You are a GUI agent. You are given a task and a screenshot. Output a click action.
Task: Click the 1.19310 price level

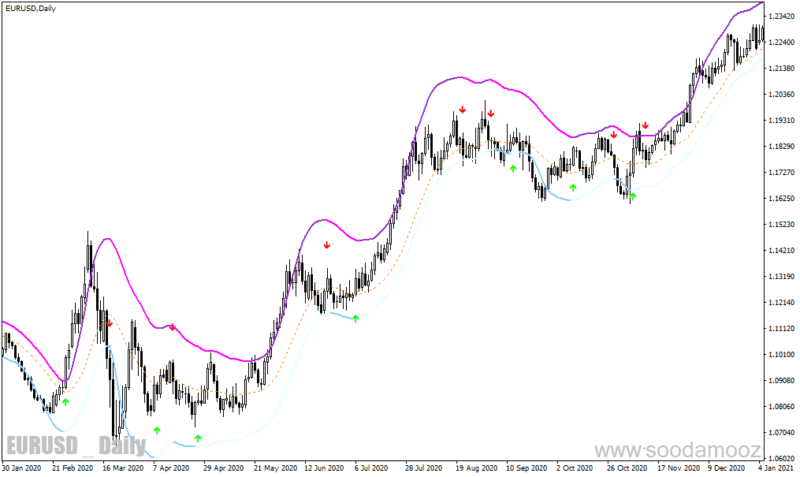782,120
